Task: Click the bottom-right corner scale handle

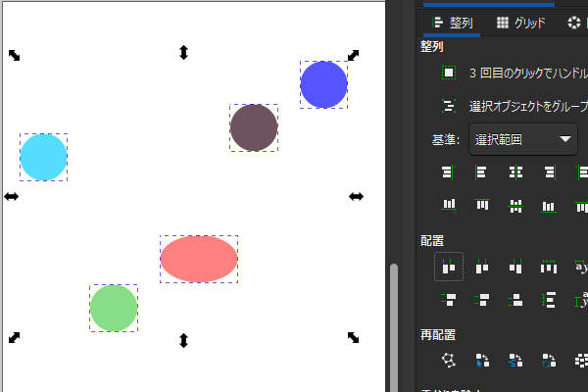Action: [x=353, y=337]
